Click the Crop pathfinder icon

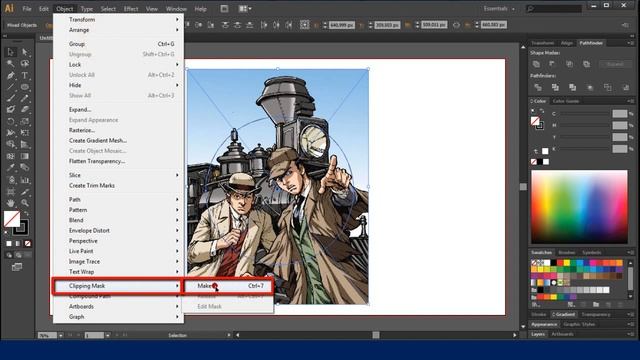(590, 87)
